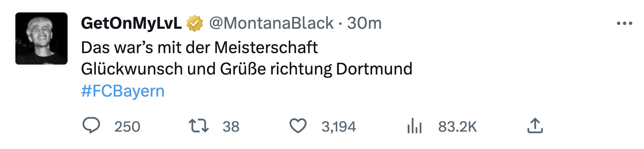Open GetOnMyLvL's profile picture
The height and width of the screenshot is (149, 644).
point(42,38)
